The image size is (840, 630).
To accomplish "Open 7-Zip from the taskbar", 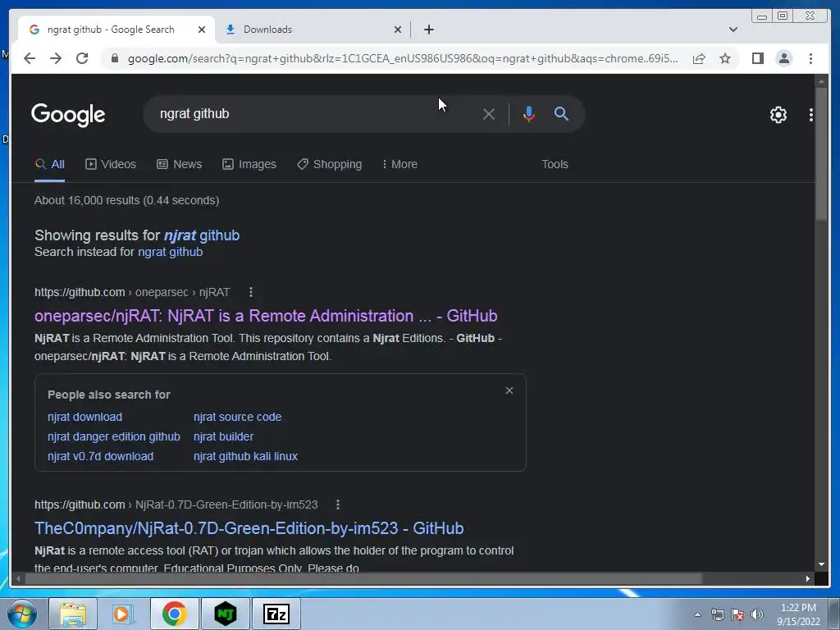I will coord(276,614).
